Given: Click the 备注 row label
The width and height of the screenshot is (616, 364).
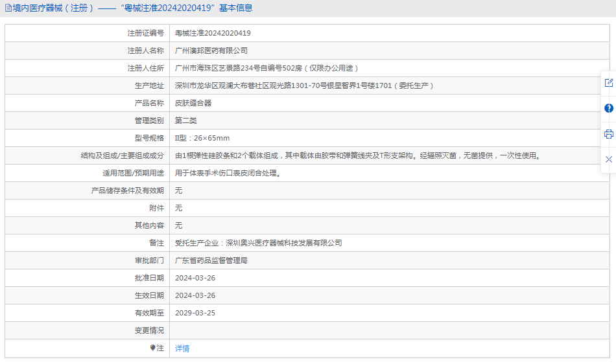Looking at the screenshot, I should (156, 243).
